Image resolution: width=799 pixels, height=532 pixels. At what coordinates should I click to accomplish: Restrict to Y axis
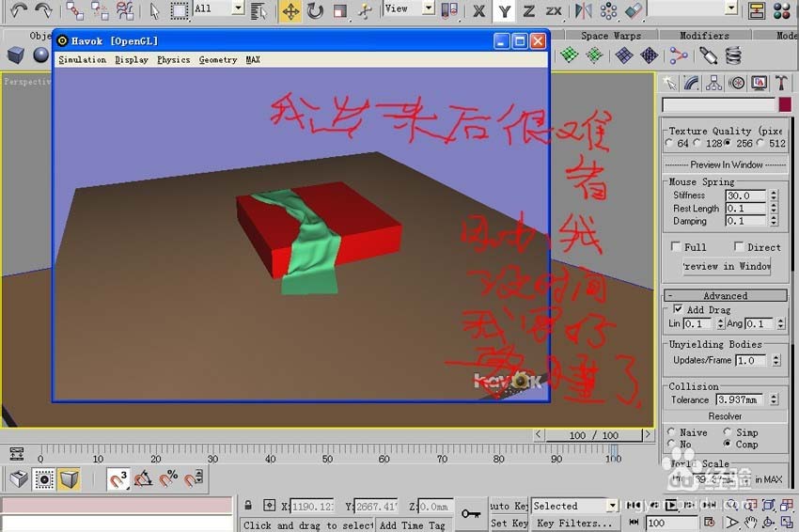(505, 10)
